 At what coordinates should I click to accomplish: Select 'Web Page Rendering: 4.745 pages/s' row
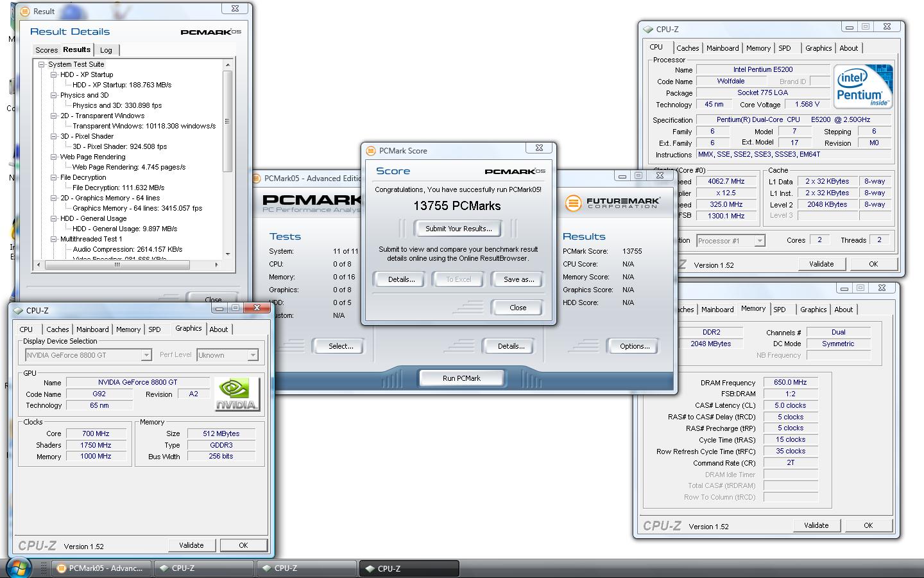tap(128, 167)
